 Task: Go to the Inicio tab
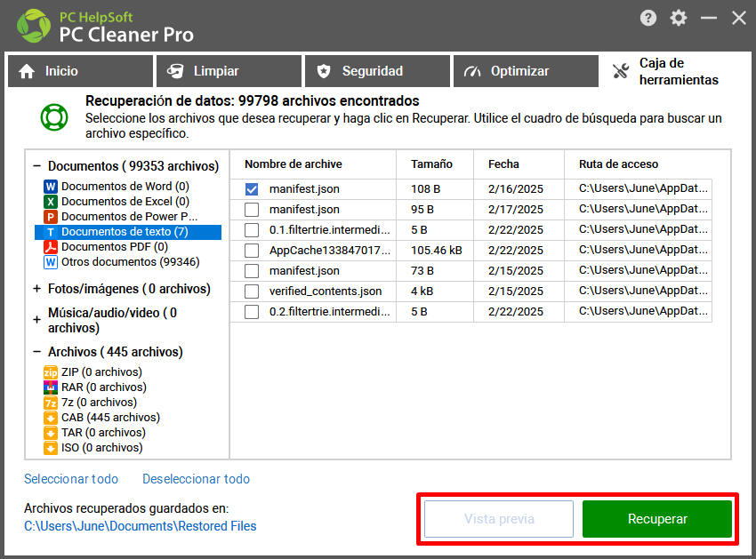pyautogui.click(x=81, y=71)
